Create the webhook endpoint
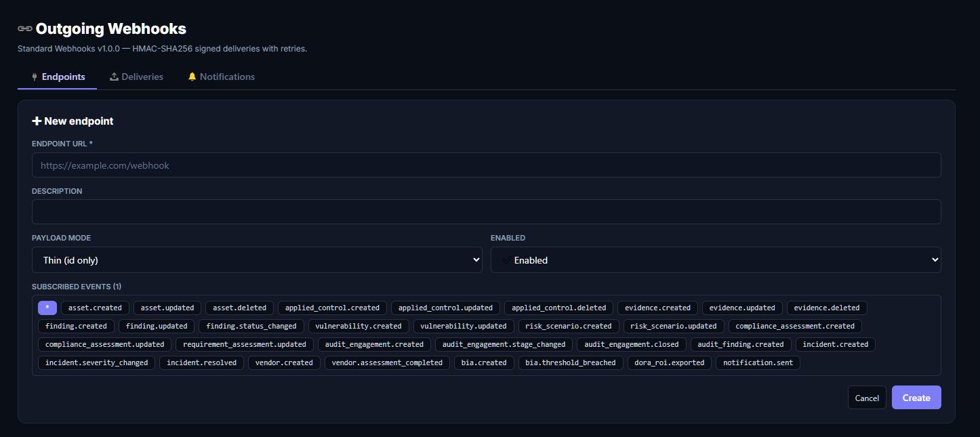980x437 pixels. coord(916,398)
